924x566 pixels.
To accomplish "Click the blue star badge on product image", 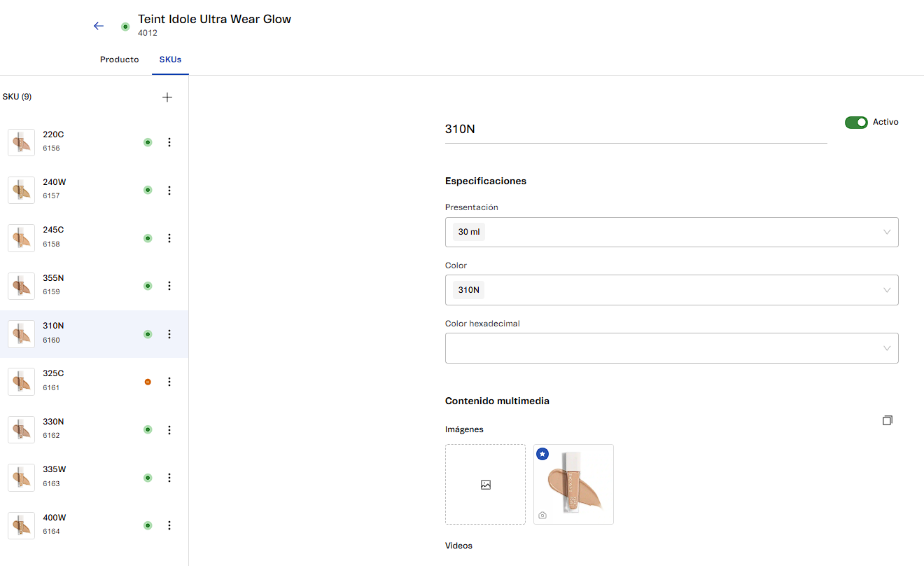I will pyautogui.click(x=542, y=454).
